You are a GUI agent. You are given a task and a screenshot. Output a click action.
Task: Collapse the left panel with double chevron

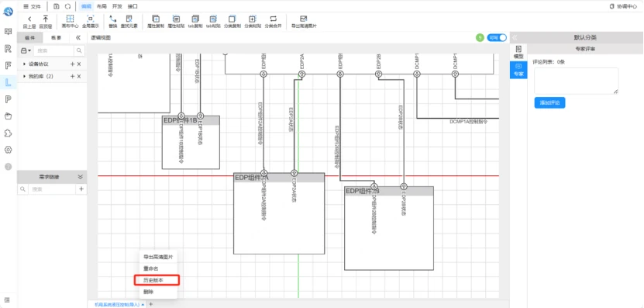[78, 38]
